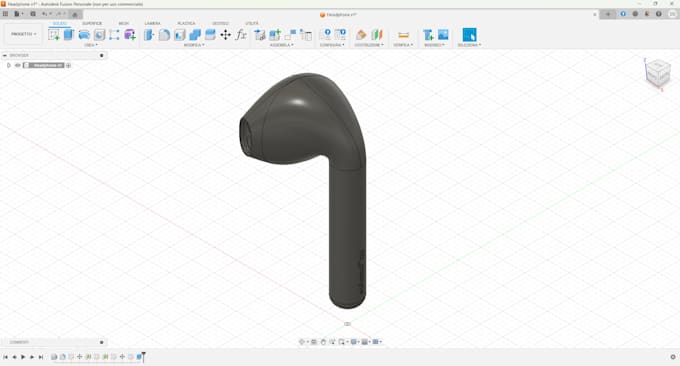Image resolution: width=680 pixels, height=366 pixels.
Task: Open the Inserisci dropdown menu
Action: tap(434, 45)
